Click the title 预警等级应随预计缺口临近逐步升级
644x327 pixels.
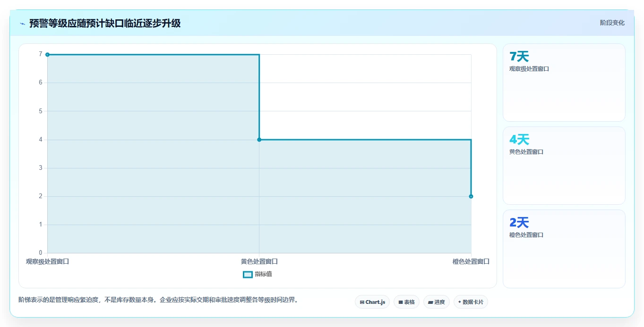(x=105, y=23)
